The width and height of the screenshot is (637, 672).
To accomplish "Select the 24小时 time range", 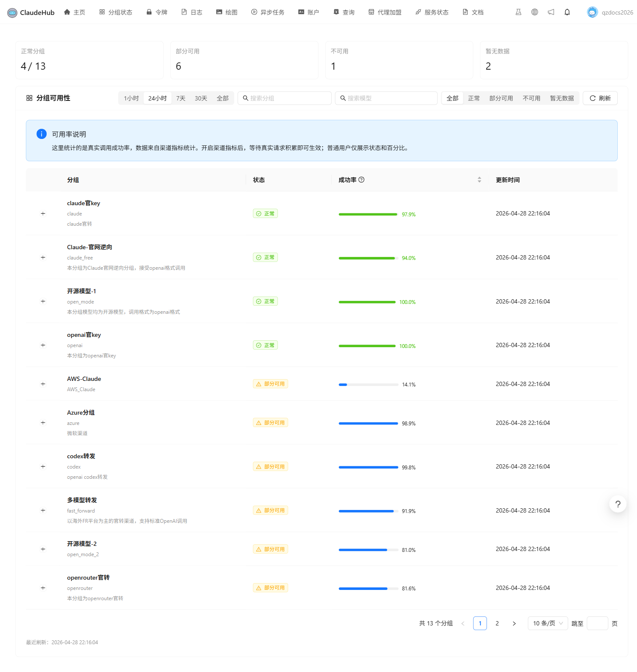I will pos(157,98).
